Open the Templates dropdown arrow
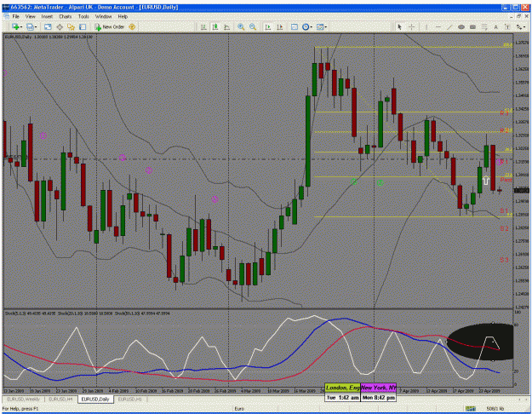This screenshot has height=414, width=532. [x=325, y=27]
